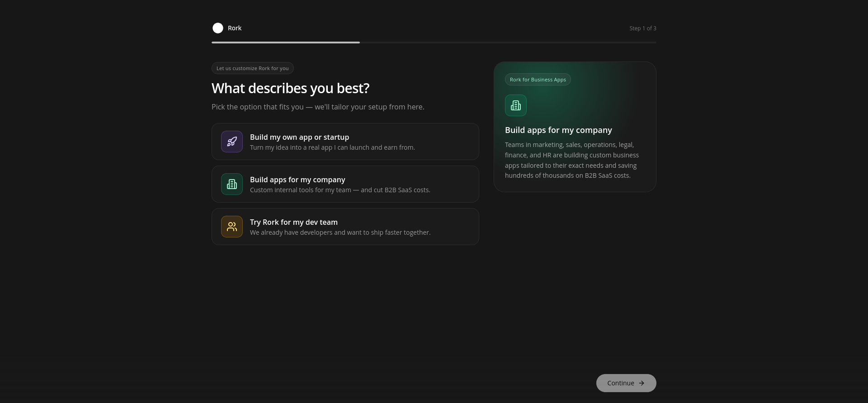The width and height of the screenshot is (868, 403).
Task: Click the Continue button
Action: [626, 383]
